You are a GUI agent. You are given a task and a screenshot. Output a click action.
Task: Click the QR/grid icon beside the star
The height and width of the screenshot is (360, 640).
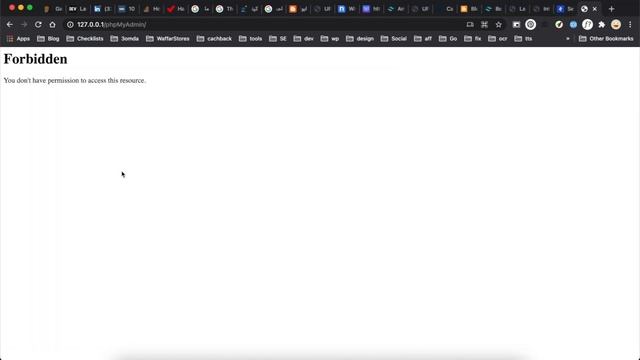pos(484,24)
